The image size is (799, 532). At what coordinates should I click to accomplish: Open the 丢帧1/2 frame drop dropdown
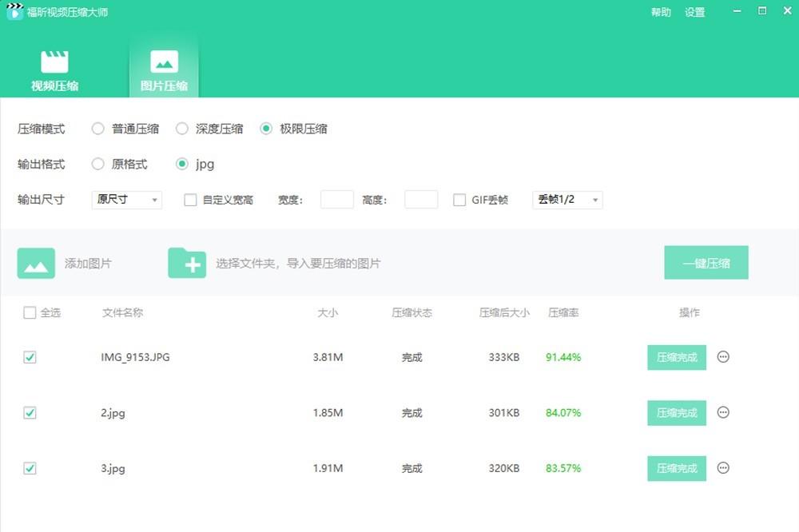(x=567, y=200)
